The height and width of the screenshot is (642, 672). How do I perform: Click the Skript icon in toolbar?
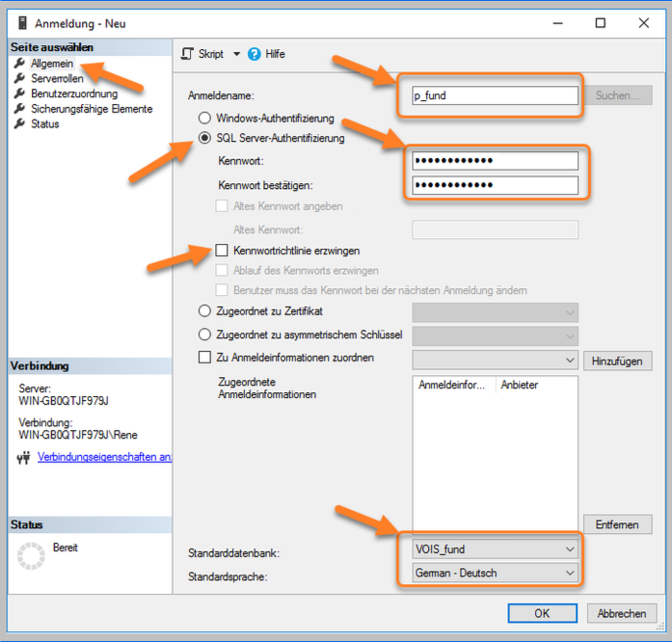(187, 54)
